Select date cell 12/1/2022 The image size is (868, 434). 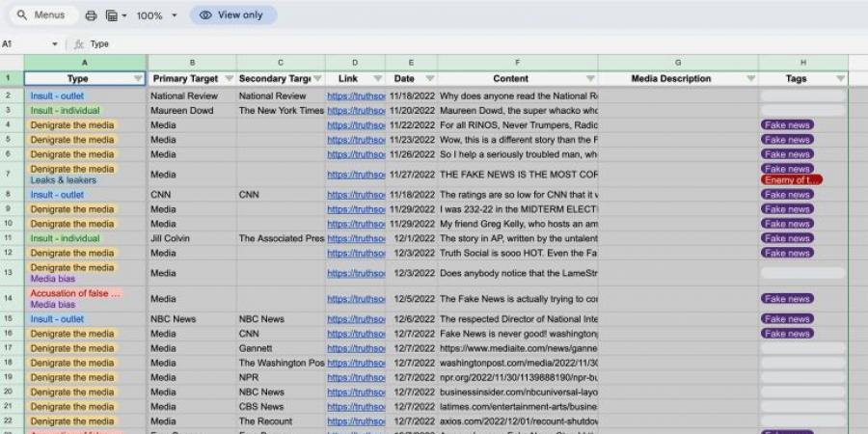point(411,238)
